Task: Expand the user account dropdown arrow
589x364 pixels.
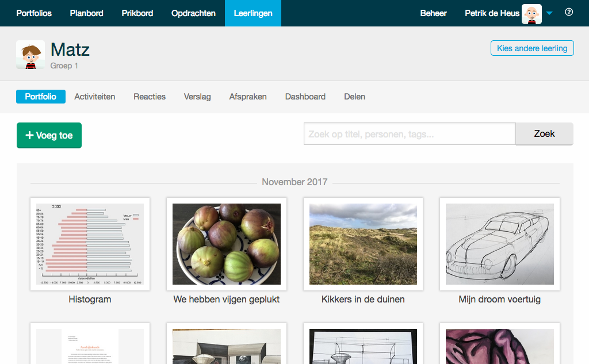Action: click(x=549, y=13)
